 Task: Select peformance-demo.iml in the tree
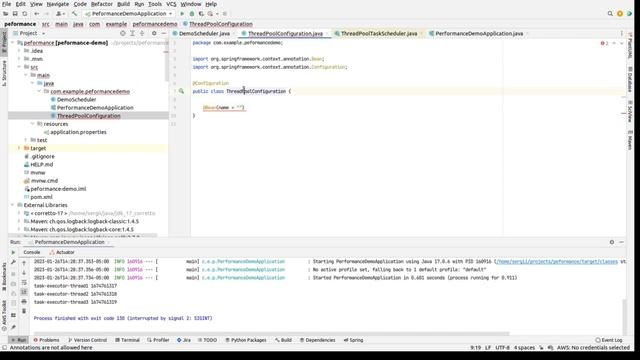[58, 189]
